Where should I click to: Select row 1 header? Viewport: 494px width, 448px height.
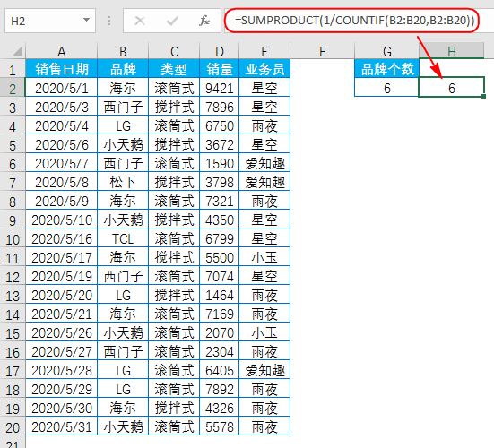point(13,69)
